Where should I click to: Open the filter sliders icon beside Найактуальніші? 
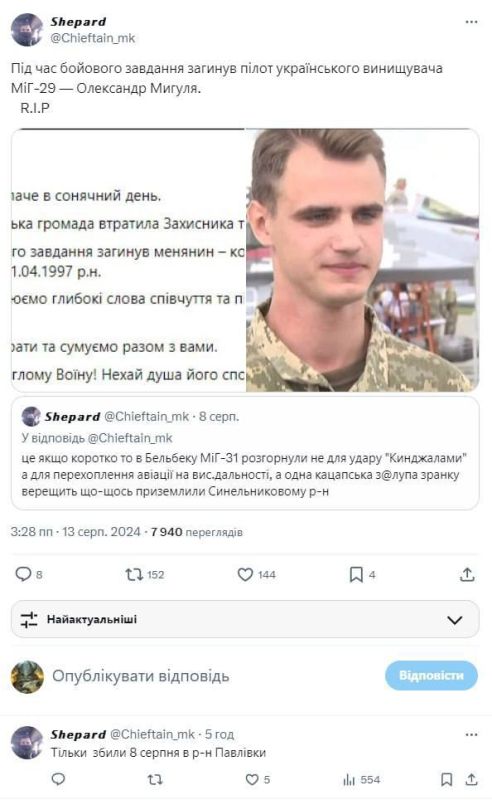(x=29, y=619)
